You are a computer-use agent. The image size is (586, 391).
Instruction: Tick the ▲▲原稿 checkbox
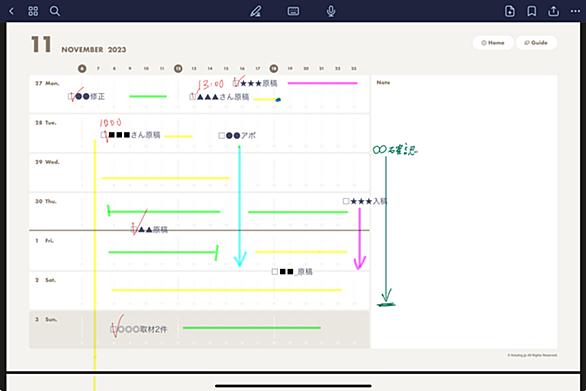[134, 229]
